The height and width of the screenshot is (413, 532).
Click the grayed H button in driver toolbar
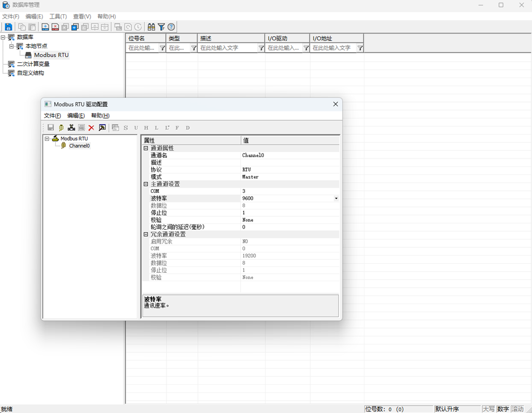[x=146, y=128]
